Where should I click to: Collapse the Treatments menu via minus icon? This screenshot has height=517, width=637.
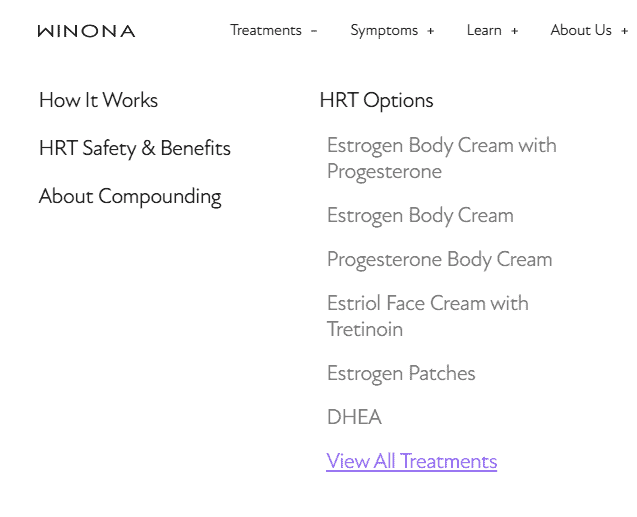pos(314,31)
